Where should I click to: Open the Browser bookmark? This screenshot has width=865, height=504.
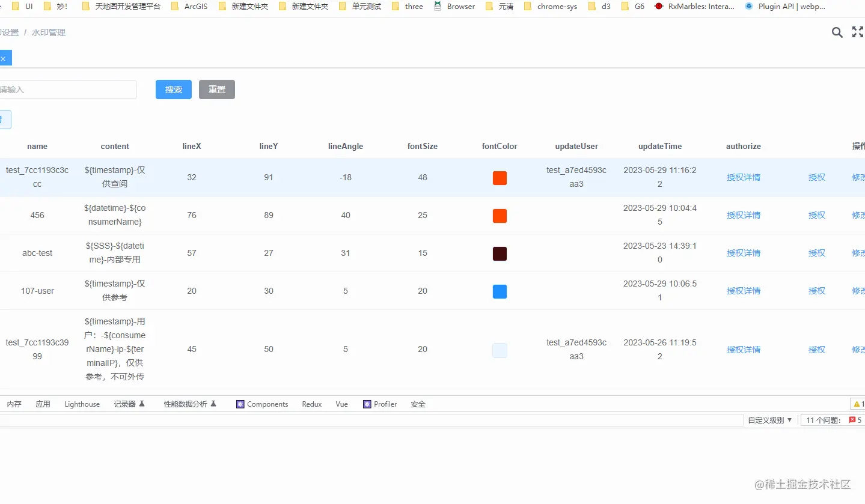coord(454,7)
